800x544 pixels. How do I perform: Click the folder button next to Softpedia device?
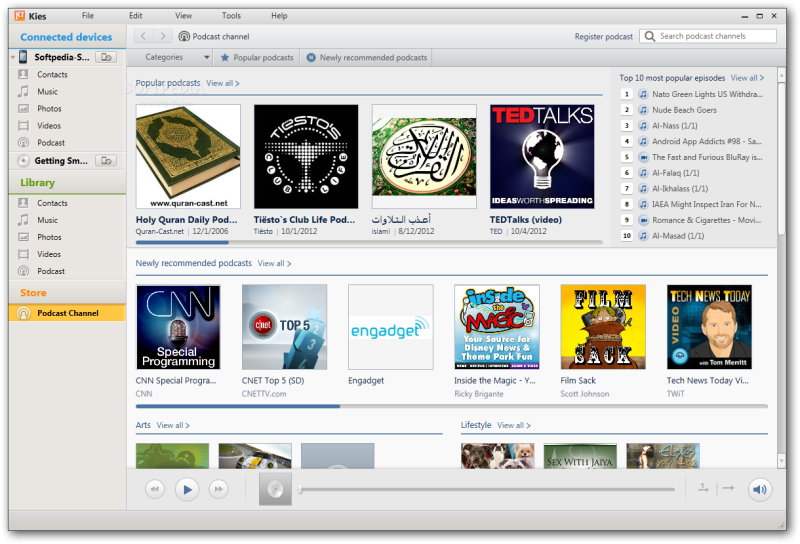click(x=106, y=58)
